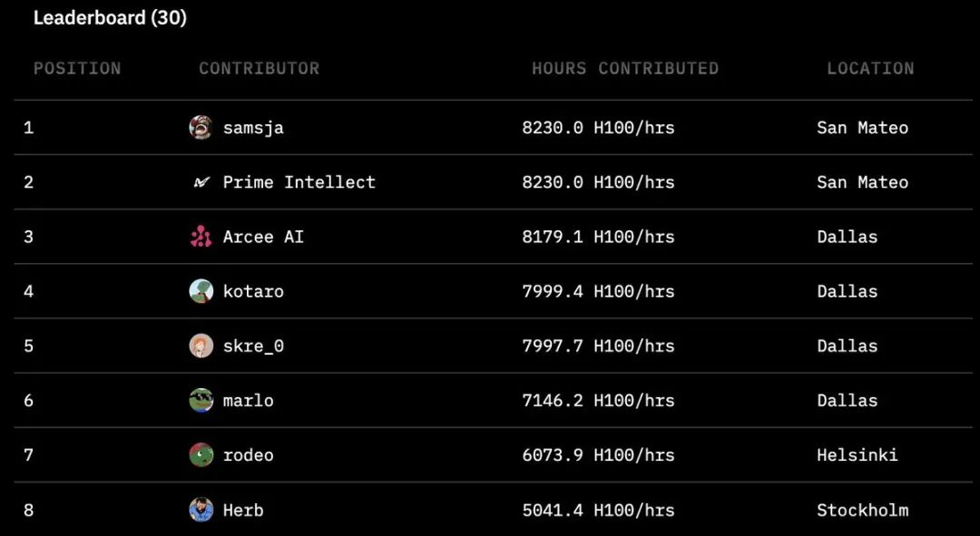Open the samsja contributor name
The width and height of the screenshot is (980, 536).
pyautogui.click(x=253, y=128)
